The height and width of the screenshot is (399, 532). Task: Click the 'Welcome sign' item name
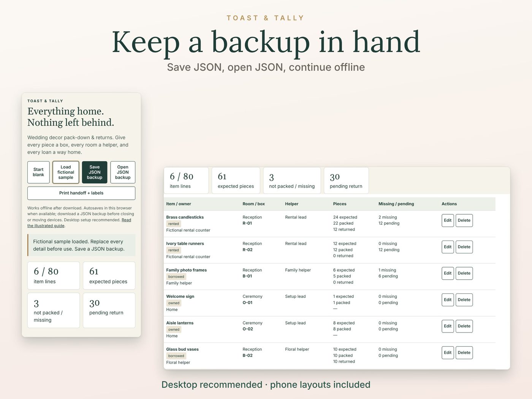[180, 296]
